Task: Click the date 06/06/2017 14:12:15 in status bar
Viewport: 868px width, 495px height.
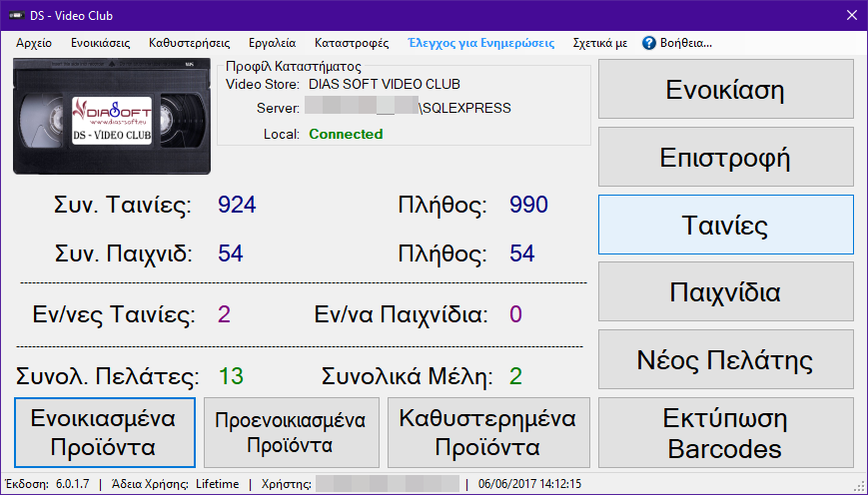Action: [x=529, y=484]
